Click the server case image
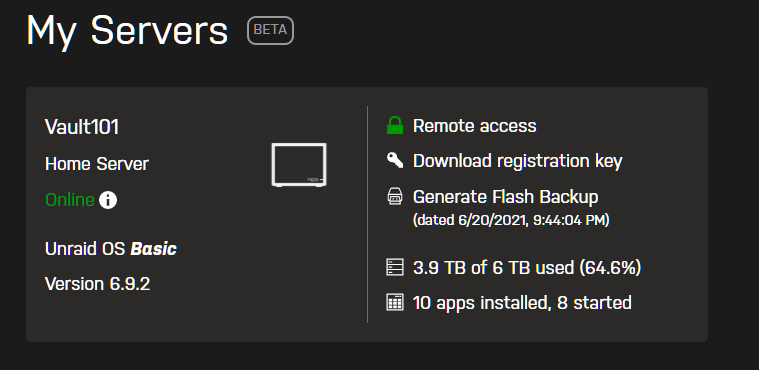Image resolution: width=759 pixels, height=370 pixels. click(x=299, y=165)
